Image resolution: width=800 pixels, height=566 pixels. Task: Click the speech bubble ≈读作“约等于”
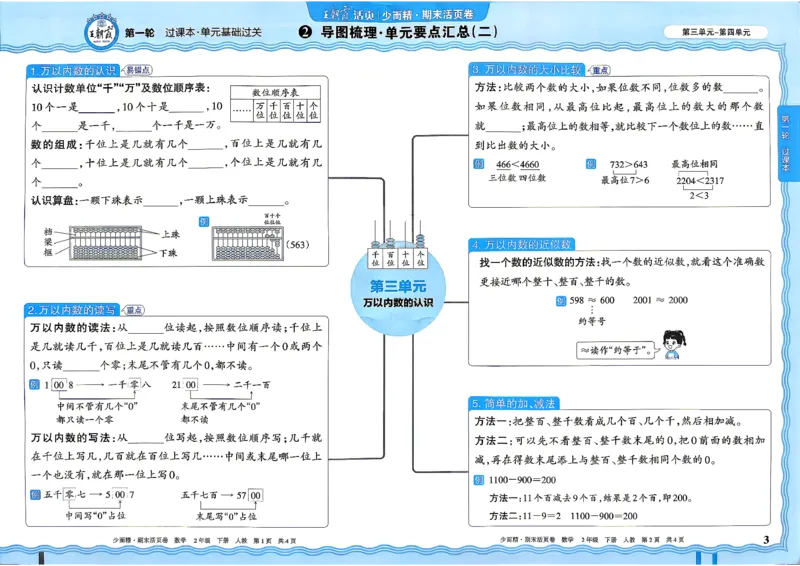point(617,351)
